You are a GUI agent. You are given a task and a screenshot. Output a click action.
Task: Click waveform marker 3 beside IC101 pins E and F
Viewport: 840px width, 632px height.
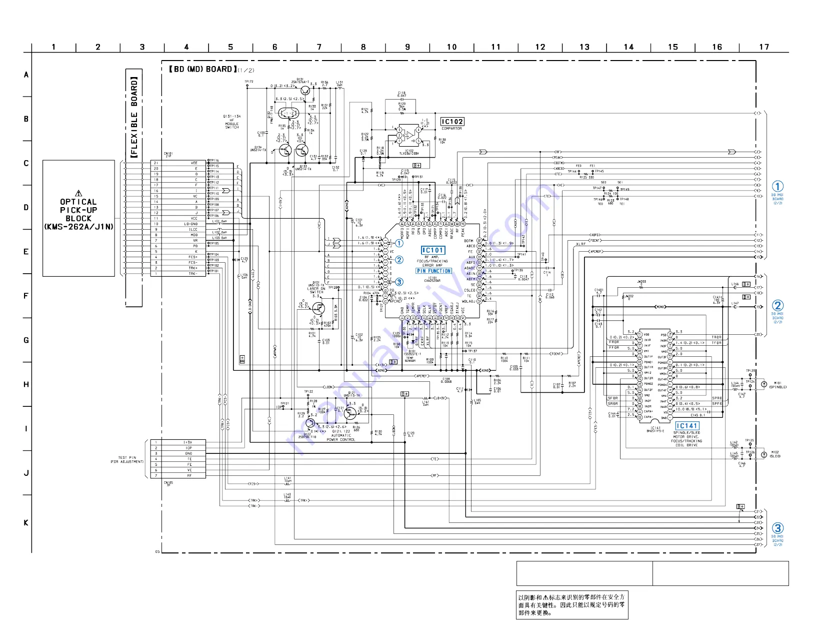pos(399,282)
